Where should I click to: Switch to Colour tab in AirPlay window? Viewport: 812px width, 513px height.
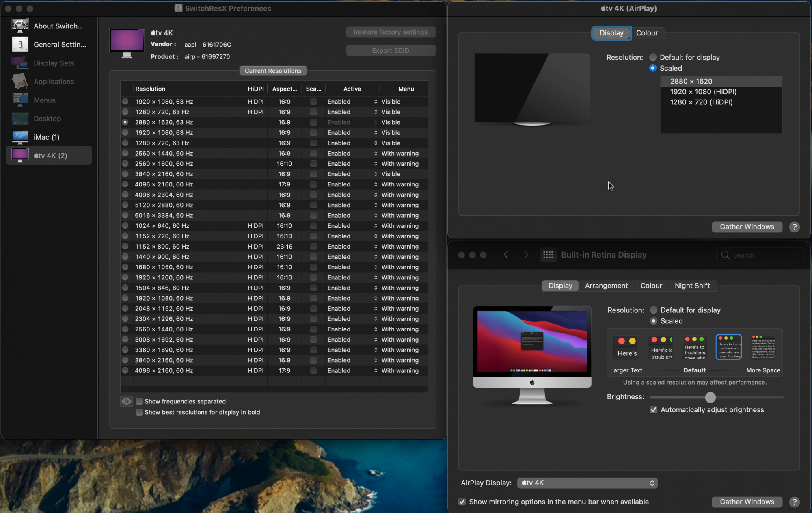click(646, 33)
